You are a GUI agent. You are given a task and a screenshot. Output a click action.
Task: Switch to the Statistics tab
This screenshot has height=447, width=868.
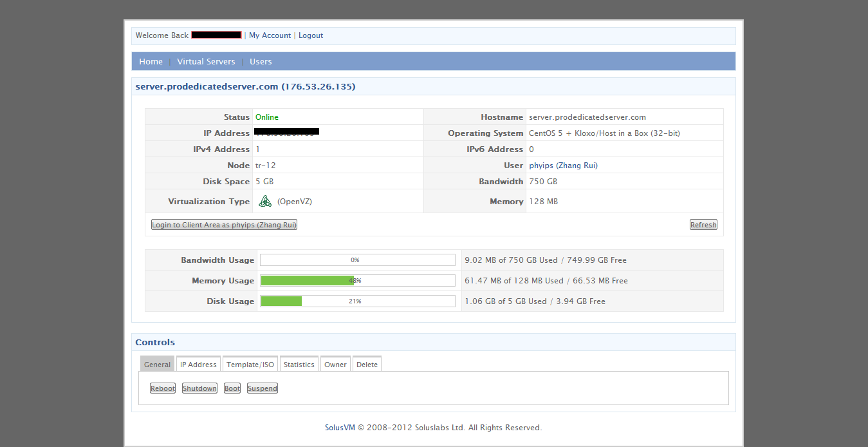click(299, 364)
